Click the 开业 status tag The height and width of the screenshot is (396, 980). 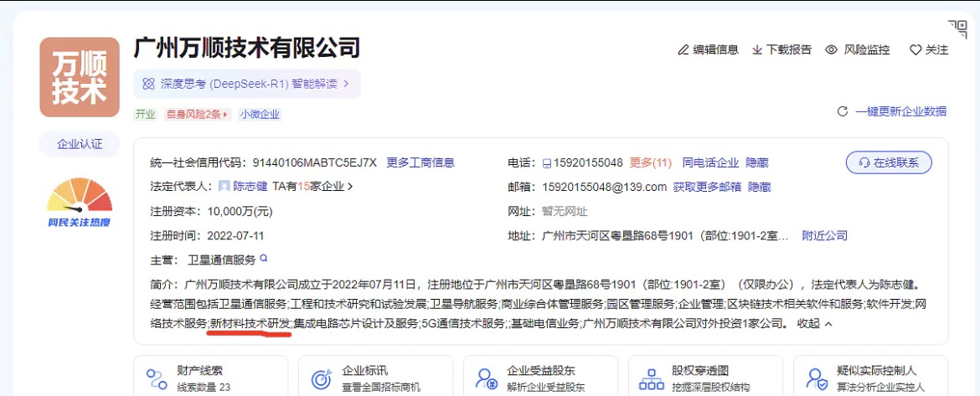pos(145,115)
